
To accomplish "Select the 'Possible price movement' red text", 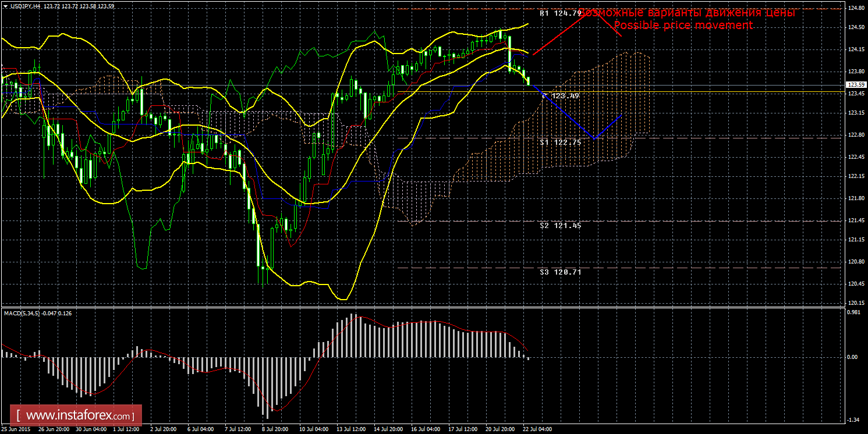I will coord(683,26).
